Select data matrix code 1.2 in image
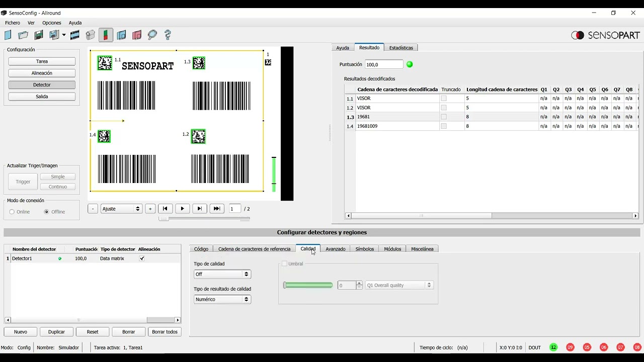The image size is (644, 362). [198, 136]
